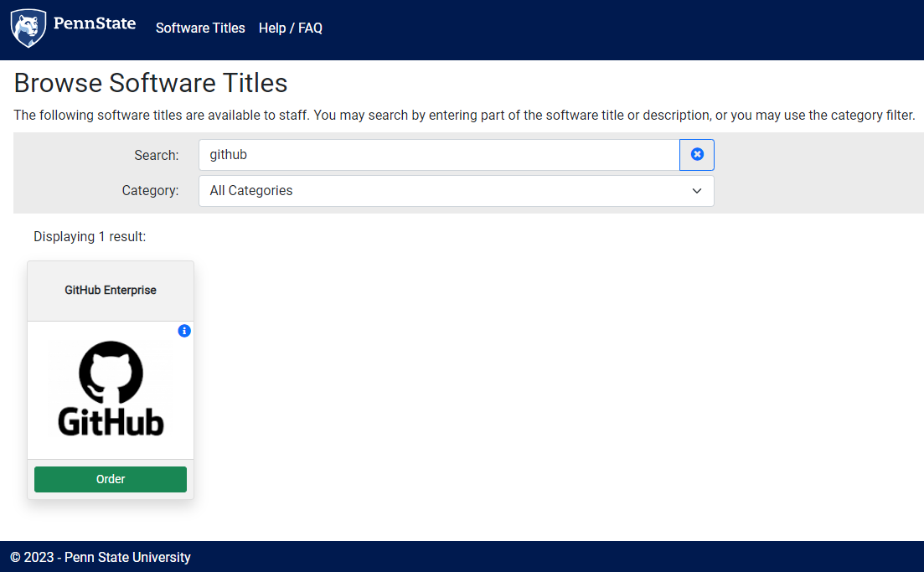The width and height of the screenshot is (924, 572).
Task: Click the Penn State Nittany Lion shield logo
Action: coord(27,28)
